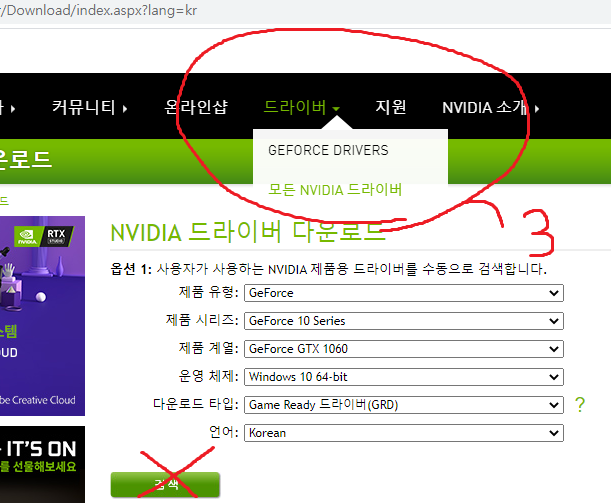
Task: Open the 커뮤니티 navigation menu
Action: coord(83,108)
